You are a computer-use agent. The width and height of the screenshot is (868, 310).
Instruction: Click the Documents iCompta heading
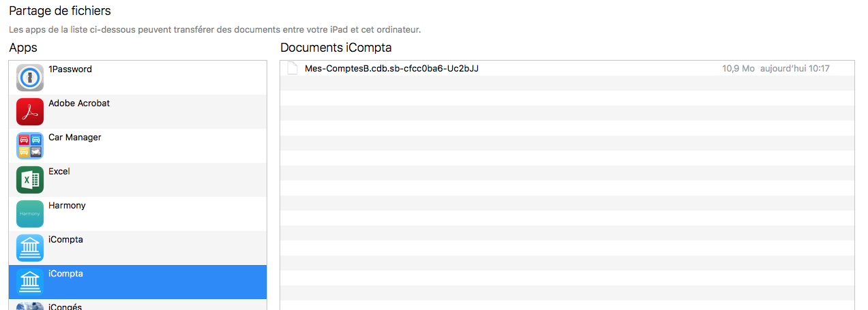336,48
